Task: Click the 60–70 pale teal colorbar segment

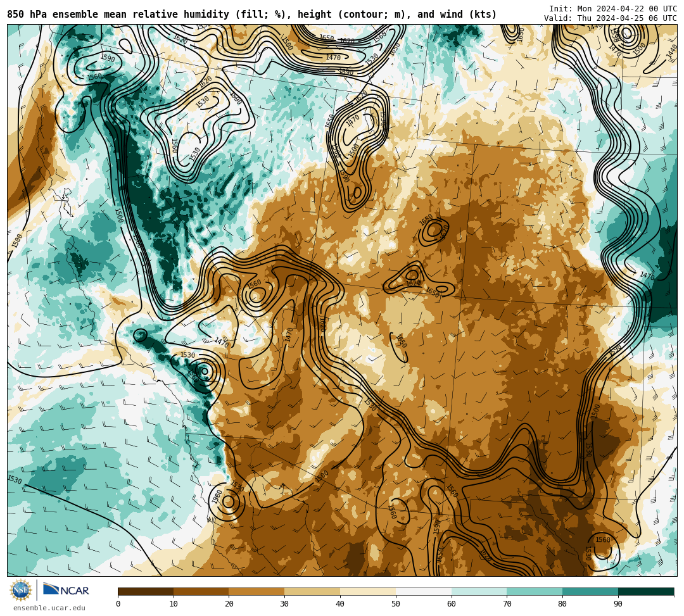Action: (479, 591)
